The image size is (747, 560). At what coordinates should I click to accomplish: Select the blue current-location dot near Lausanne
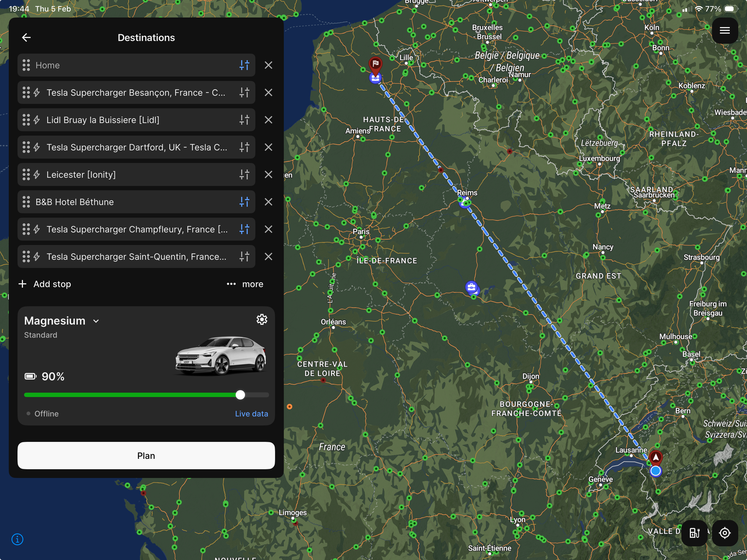[x=655, y=471]
